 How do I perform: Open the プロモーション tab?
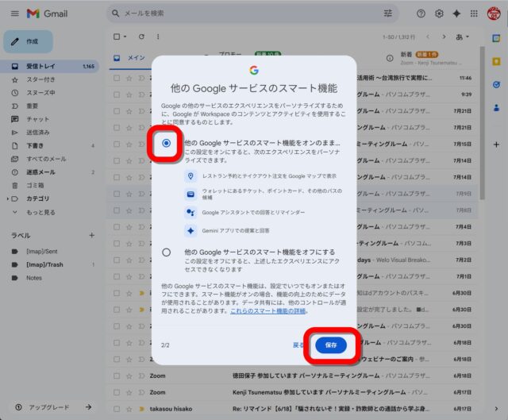coord(229,55)
